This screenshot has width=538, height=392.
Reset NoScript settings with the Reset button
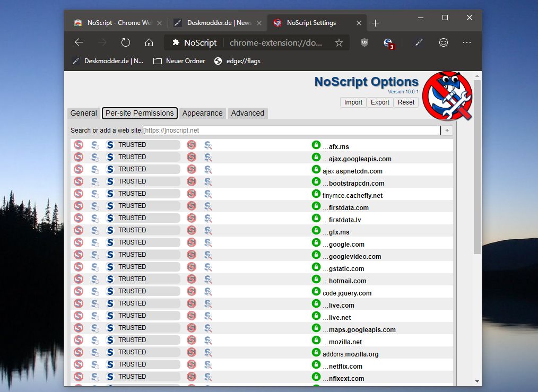[x=406, y=102]
